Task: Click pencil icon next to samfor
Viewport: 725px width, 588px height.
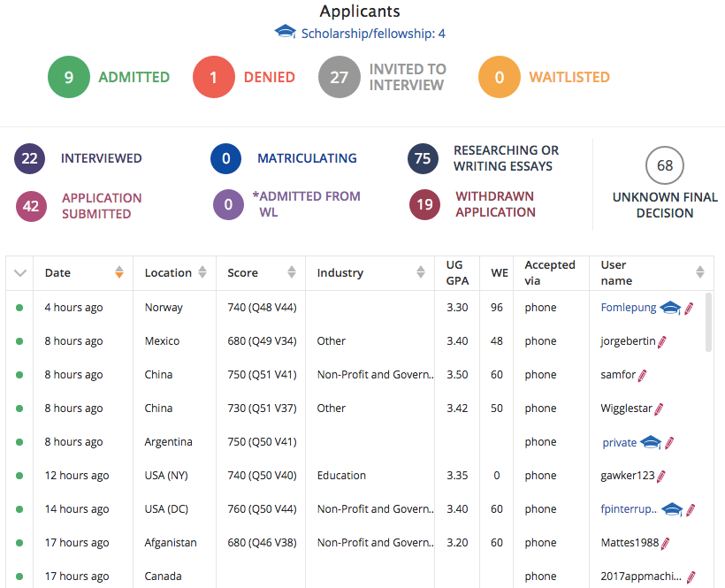Action: point(643,375)
